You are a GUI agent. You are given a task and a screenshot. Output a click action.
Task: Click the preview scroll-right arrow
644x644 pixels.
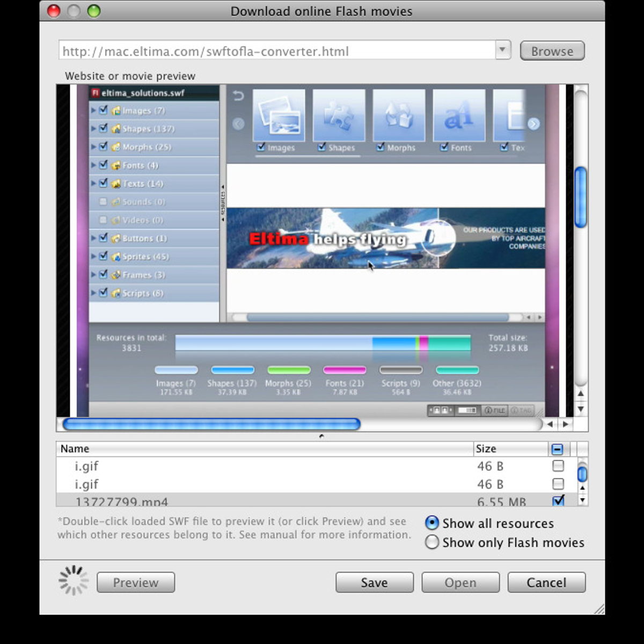[x=565, y=424]
